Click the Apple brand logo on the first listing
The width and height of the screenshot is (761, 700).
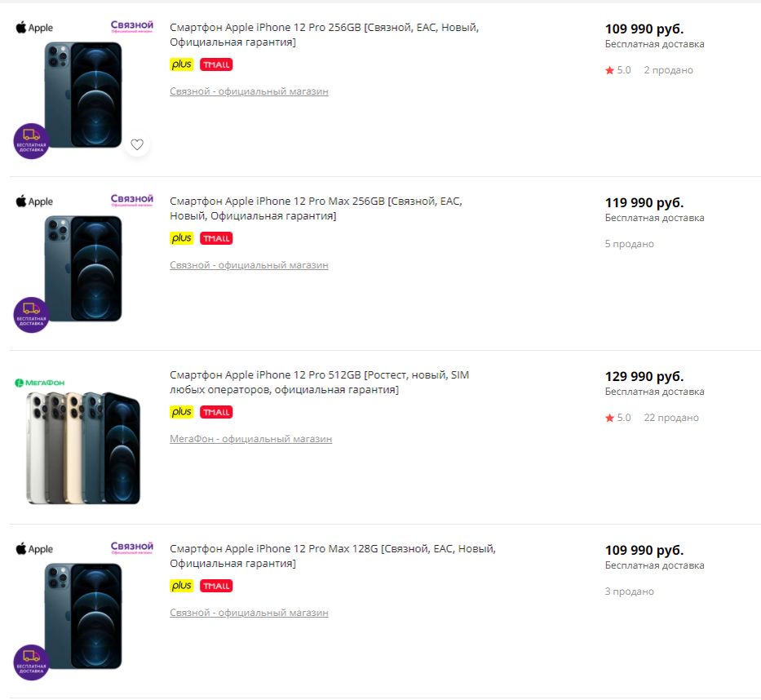pyautogui.click(x=29, y=26)
